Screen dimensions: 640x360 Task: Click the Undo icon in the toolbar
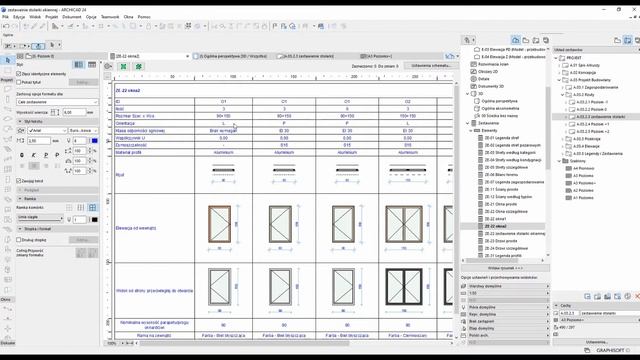click(6, 26)
